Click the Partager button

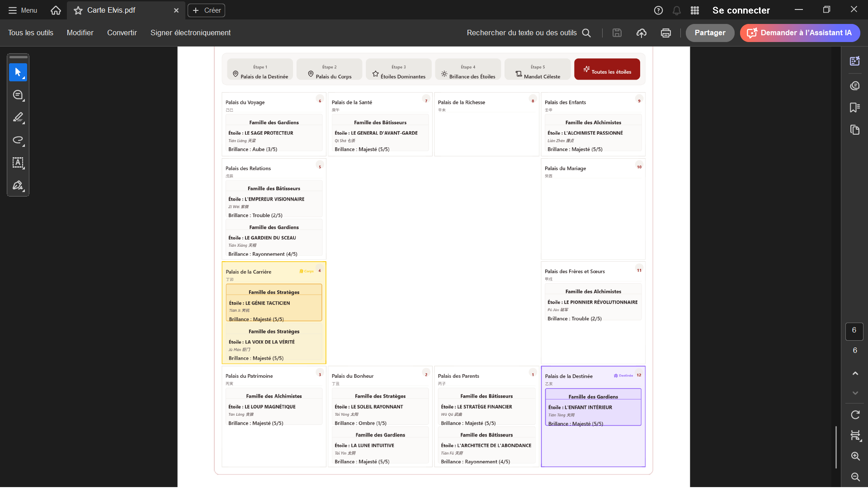click(710, 33)
